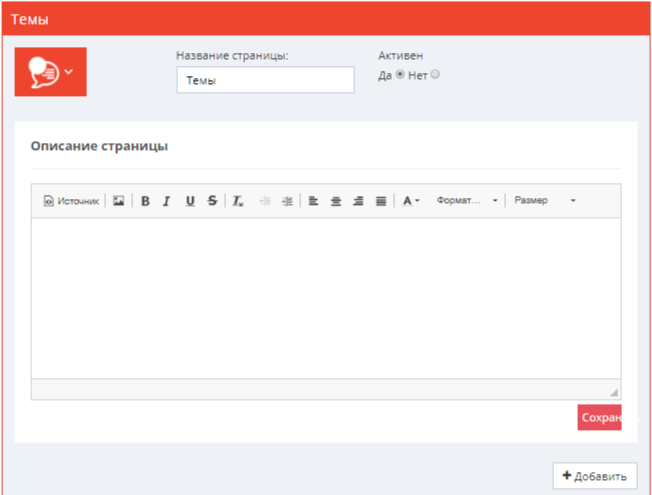
Task: Clear text formatting with Tx icon
Action: click(x=238, y=201)
